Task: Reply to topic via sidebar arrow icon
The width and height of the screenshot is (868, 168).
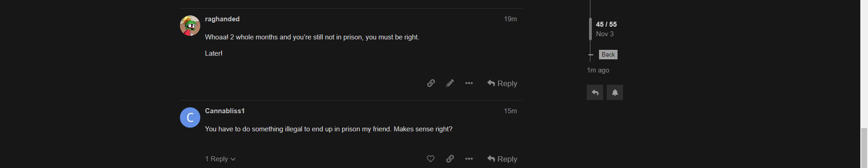Action: coord(595,92)
